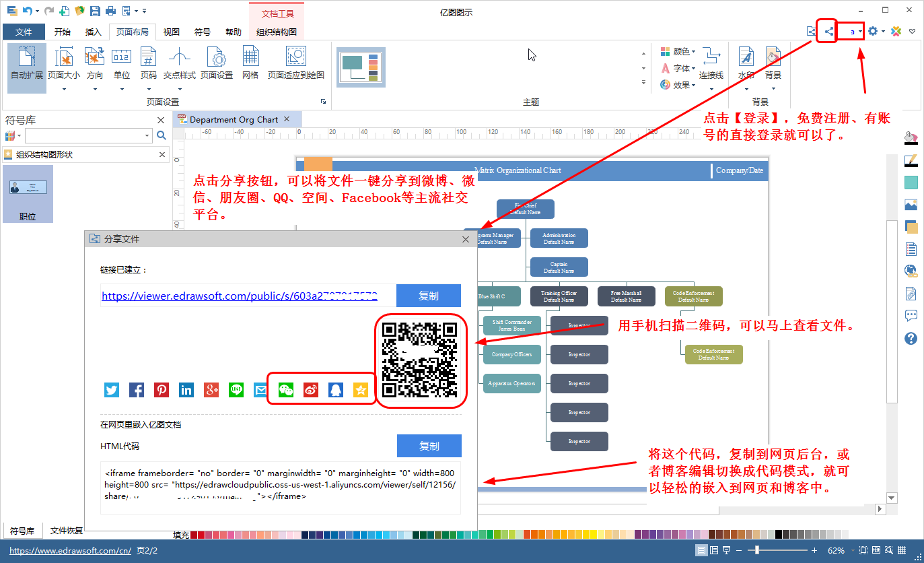Open the viewer.edrawsoft.com share link

click(239, 296)
